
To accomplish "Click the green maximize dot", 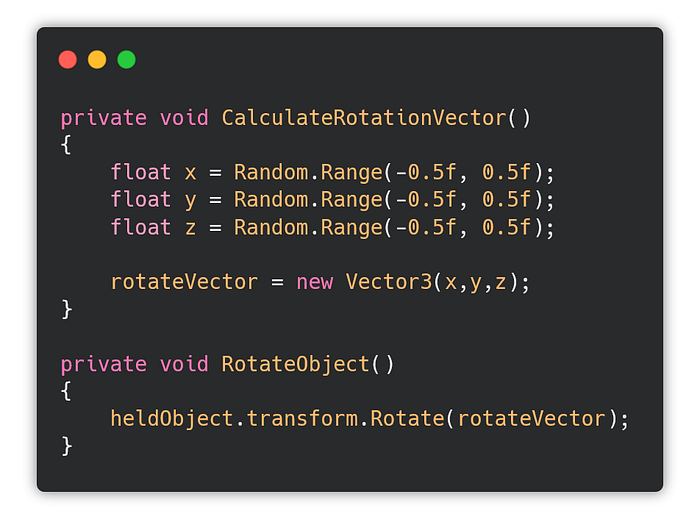I will click(126, 60).
